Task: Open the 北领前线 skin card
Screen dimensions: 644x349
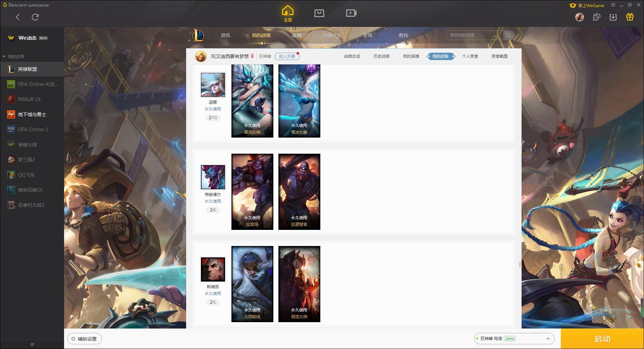Action: click(x=252, y=284)
